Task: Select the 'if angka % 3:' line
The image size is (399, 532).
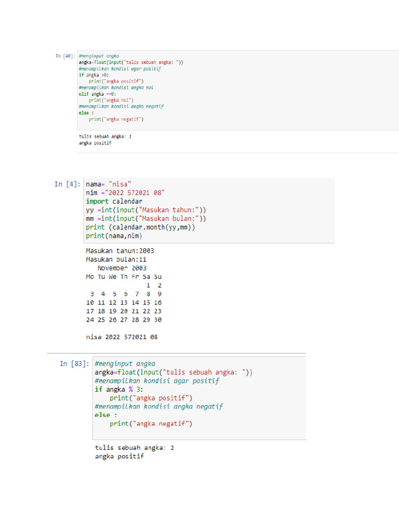Action: point(119,390)
